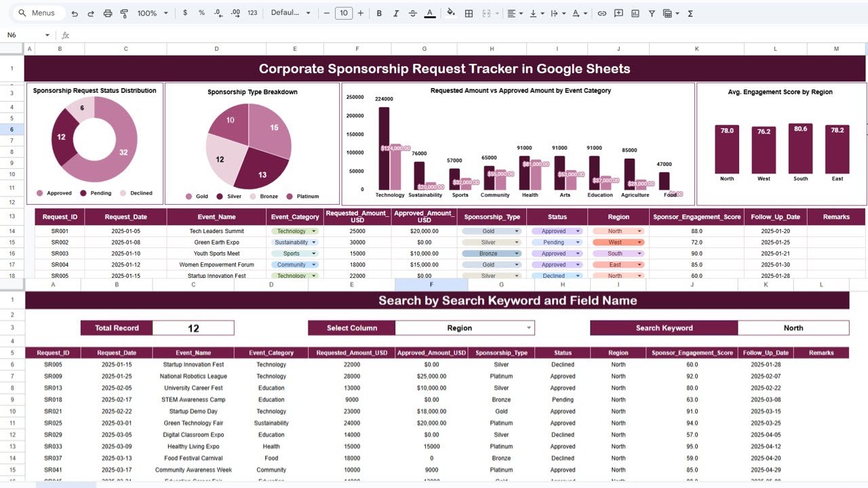The image size is (868, 488).
Task: Open the text wrapping options
Action: coord(557,14)
